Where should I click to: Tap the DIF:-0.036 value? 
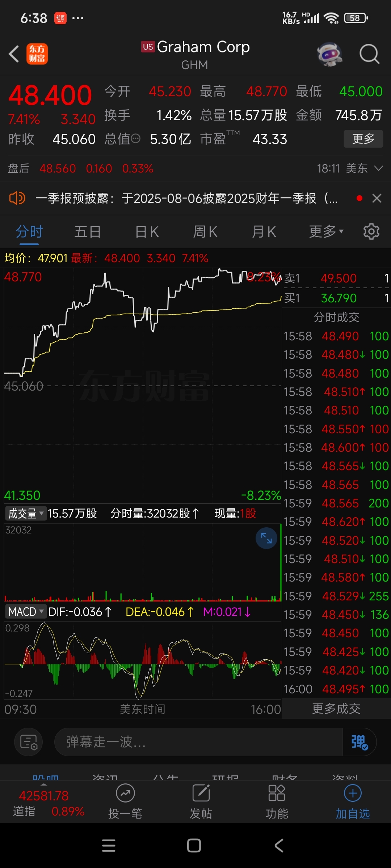80,612
